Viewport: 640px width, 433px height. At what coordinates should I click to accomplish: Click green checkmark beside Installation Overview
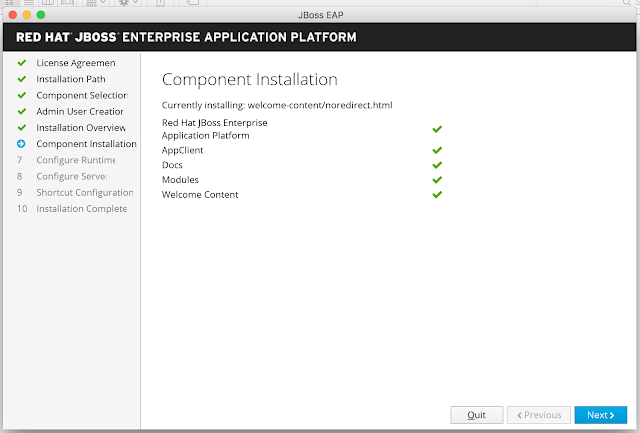(x=22, y=128)
